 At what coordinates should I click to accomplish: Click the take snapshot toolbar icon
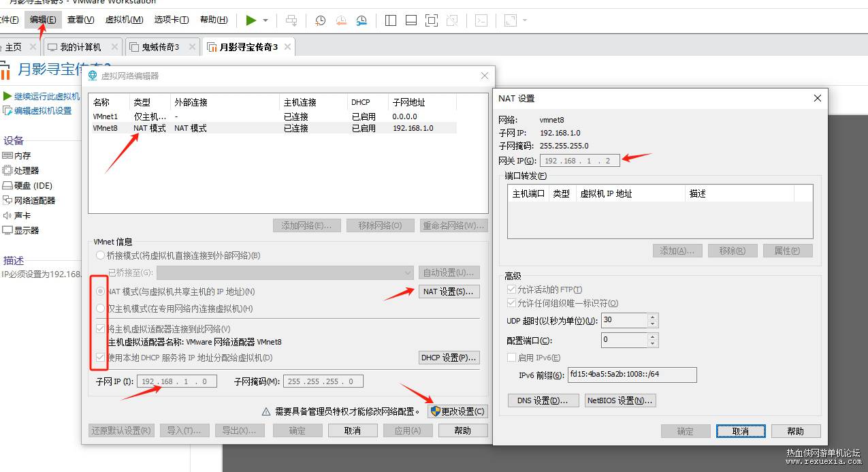click(x=320, y=20)
